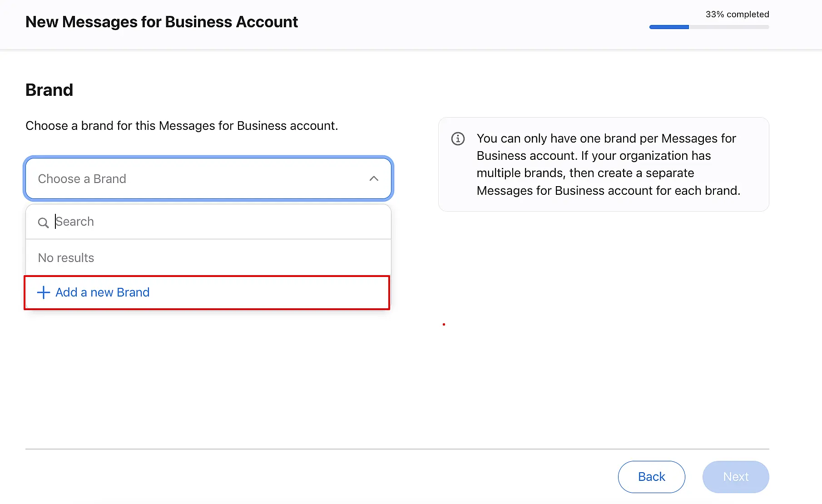Collapse the dropdown using the chevron arrow

(x=374, y=178)
